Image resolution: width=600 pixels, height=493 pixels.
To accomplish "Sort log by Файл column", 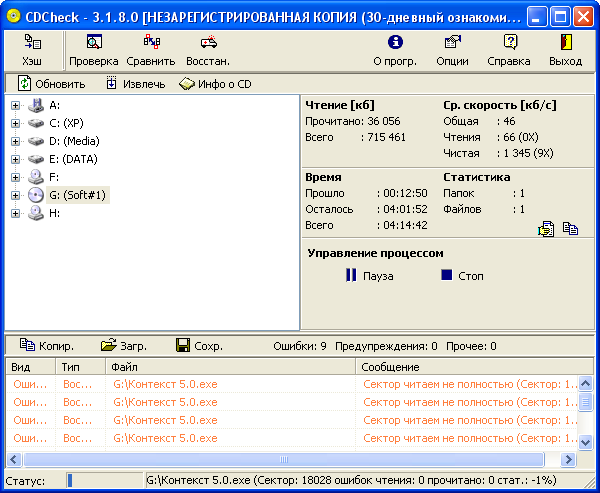I will tap(231, 367).
